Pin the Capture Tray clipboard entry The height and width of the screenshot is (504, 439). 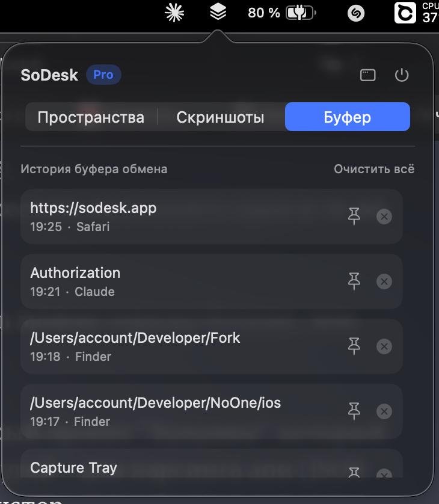[x=354, y=472]
